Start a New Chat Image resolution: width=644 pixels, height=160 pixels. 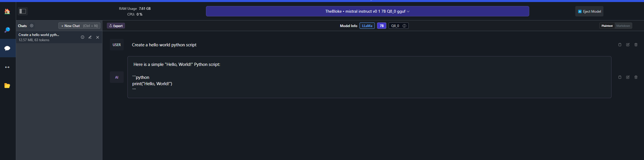pyautogui.click(x=79, y=26)
